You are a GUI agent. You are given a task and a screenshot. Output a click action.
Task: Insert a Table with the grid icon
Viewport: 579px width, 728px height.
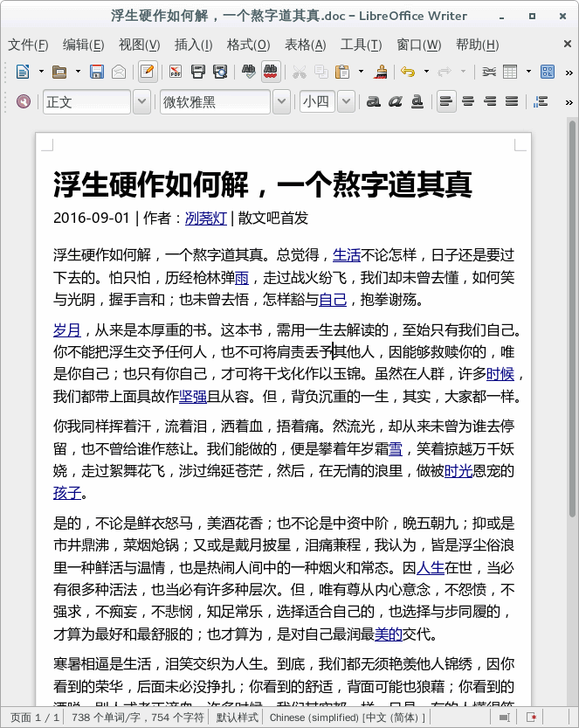510,72
